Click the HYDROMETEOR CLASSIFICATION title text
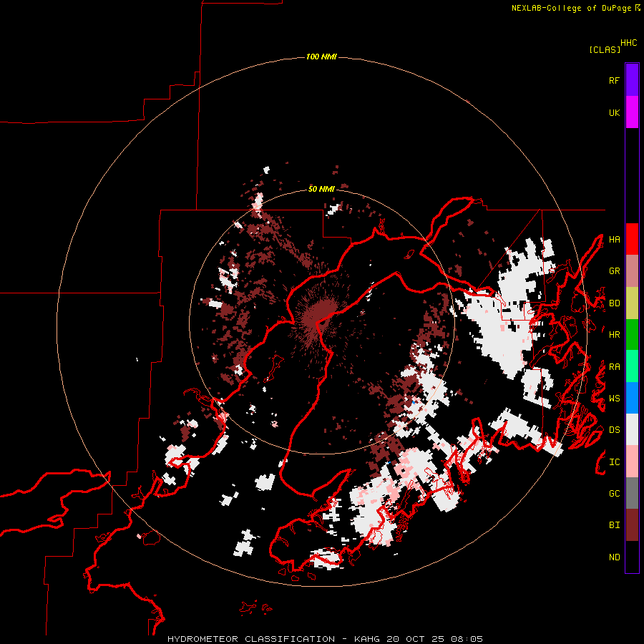Image resolution: width=644 pixels, height=644 pixels. (251, 639)
